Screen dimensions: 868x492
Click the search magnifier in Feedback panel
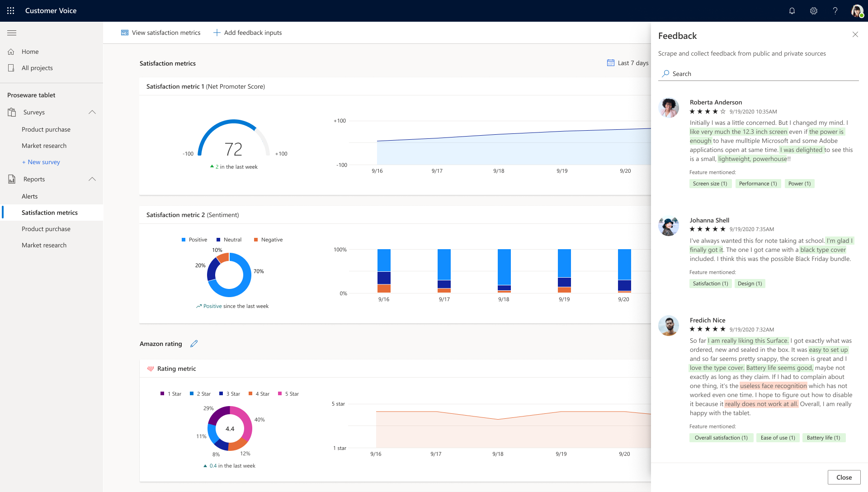pyautogui.click(x=665, y=74)
